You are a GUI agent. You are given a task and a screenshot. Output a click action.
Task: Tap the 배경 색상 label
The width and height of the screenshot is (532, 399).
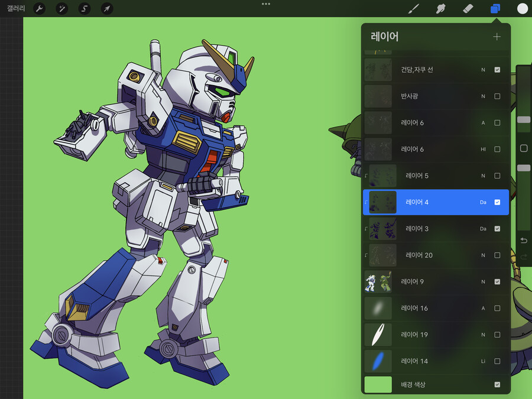click(413, 384)
